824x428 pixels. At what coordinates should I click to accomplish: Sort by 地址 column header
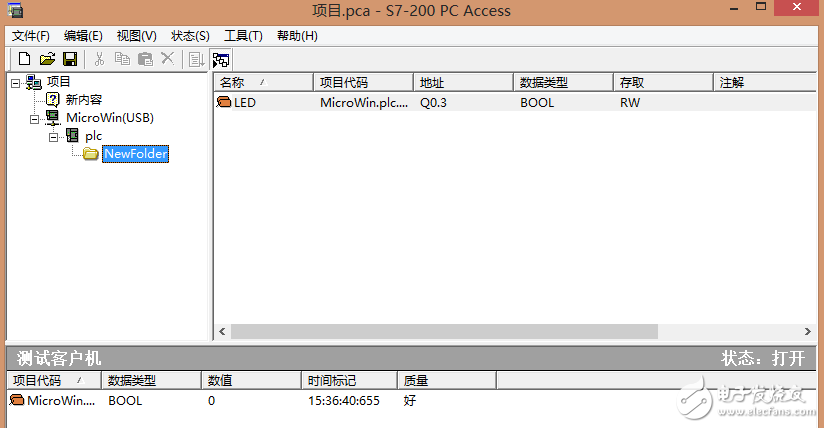click(464, 83)
